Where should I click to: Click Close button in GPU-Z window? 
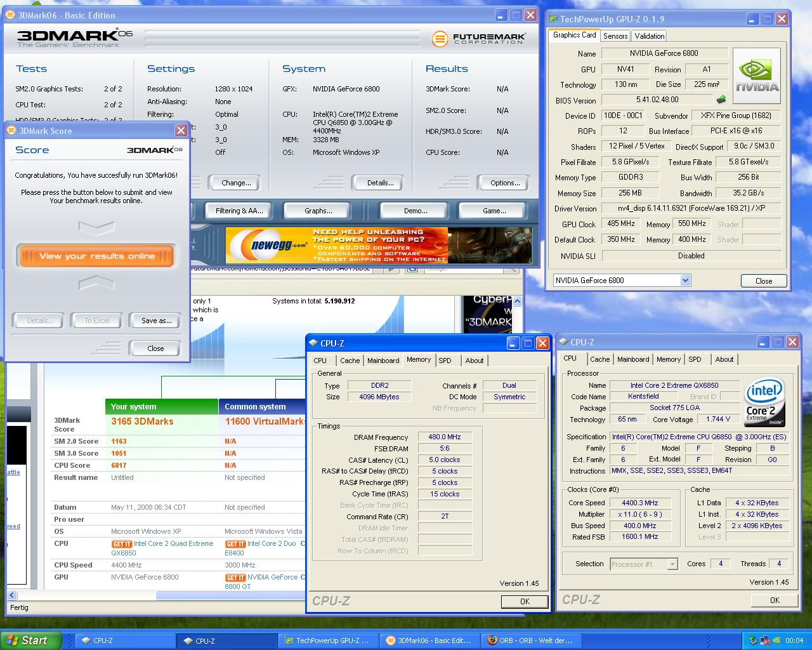pos(764,281)
